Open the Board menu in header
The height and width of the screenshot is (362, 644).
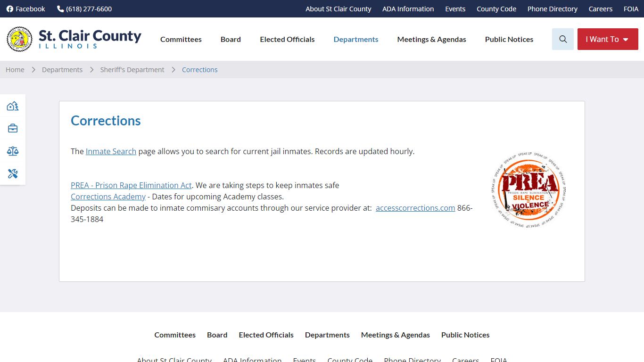[x=231, y=39]
